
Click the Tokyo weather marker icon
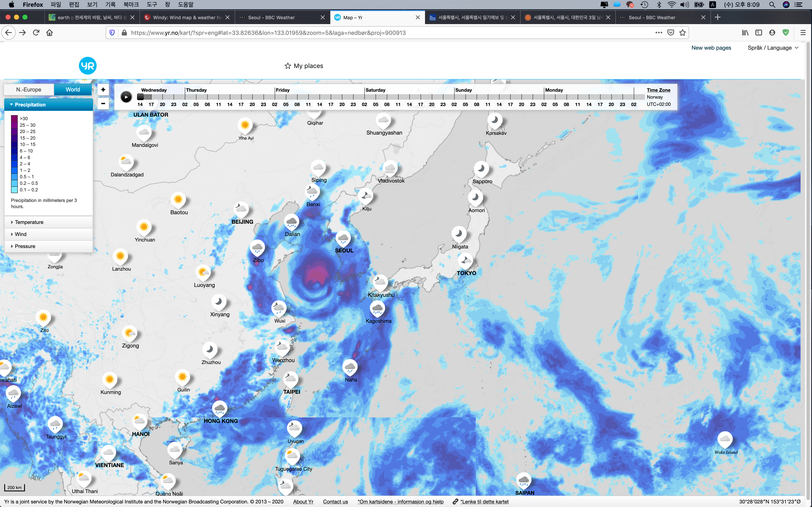(465, 260)
